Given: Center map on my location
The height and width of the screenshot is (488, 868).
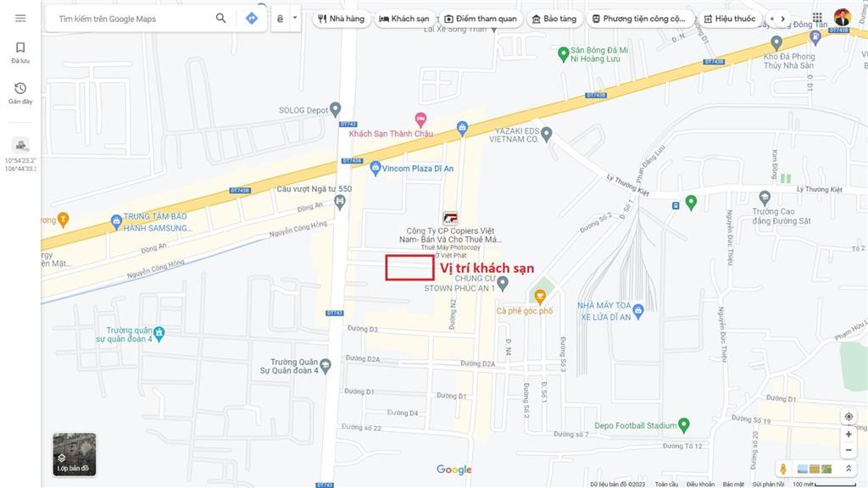Looking at the screenshot, I should point(849,417).
